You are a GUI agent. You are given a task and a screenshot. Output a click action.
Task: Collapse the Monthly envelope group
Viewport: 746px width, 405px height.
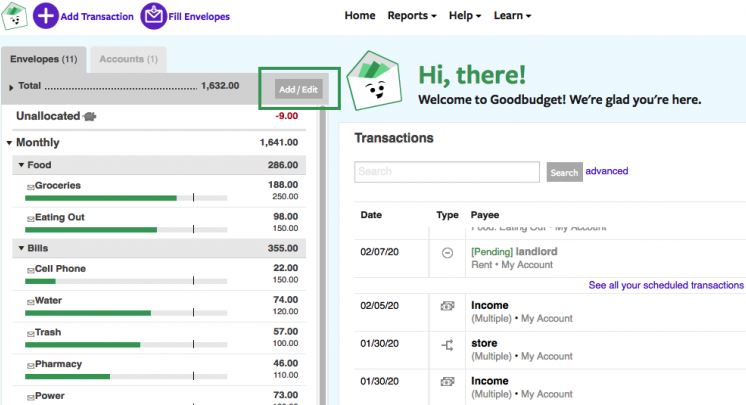[9, 143]
